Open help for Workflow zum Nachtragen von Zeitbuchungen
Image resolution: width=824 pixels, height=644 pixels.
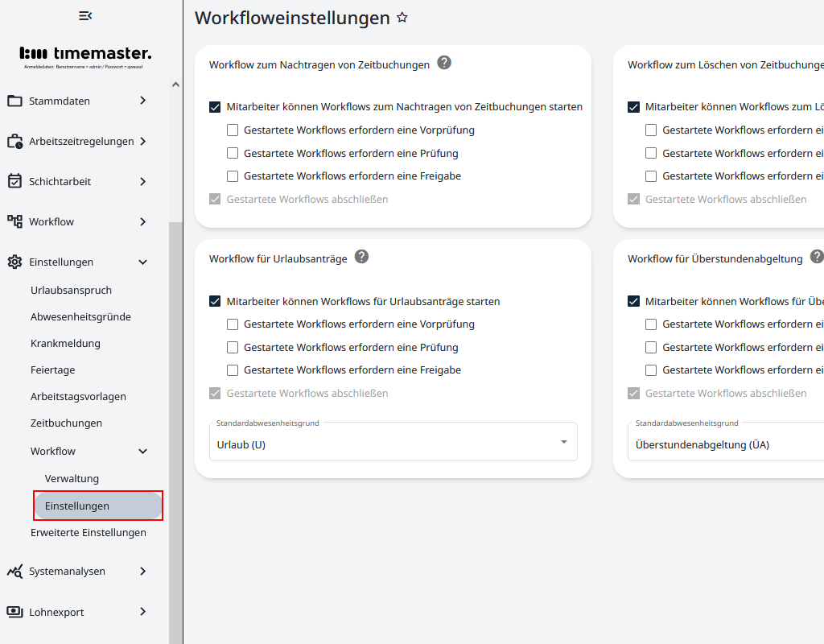pos(443,61)
